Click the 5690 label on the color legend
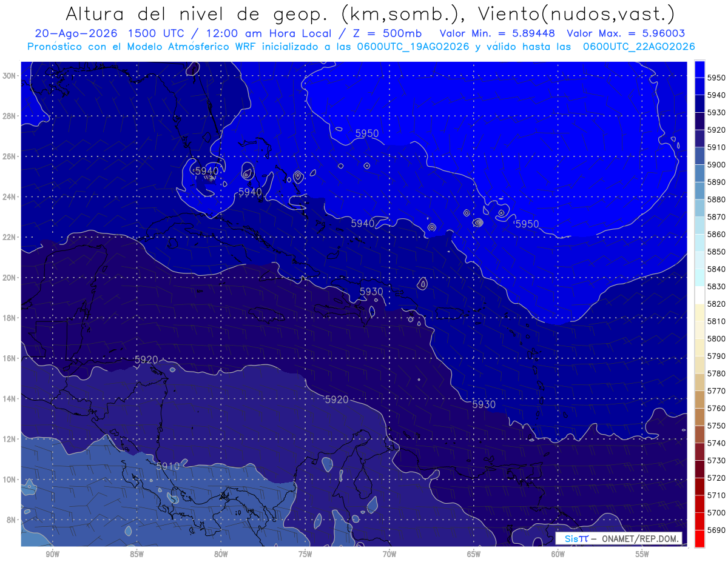The height and width of the screenshot is (562, 728). pyautogui.click(x=716, y=530)
